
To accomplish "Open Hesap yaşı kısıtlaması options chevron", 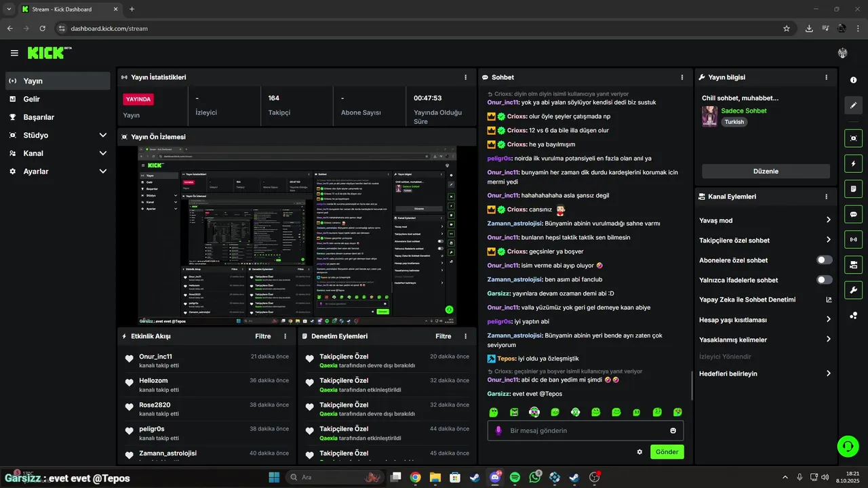I will tap(828, 319).
